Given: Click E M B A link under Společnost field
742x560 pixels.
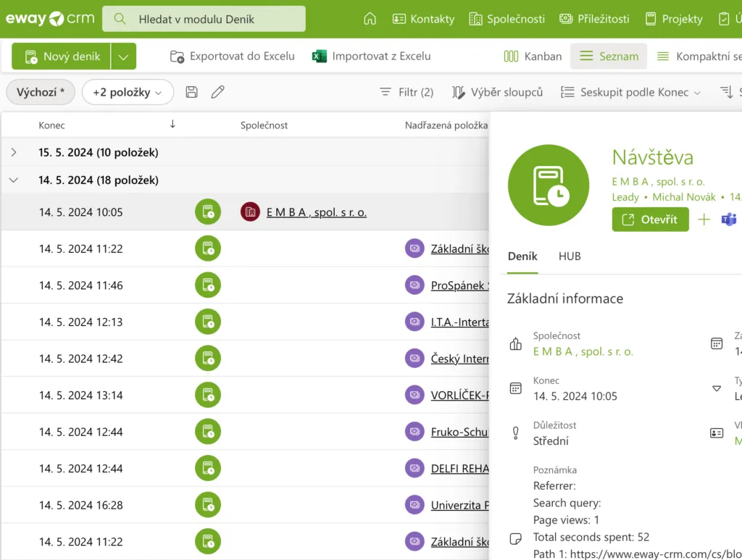Looking at the screenshot, I should (583, 351).
